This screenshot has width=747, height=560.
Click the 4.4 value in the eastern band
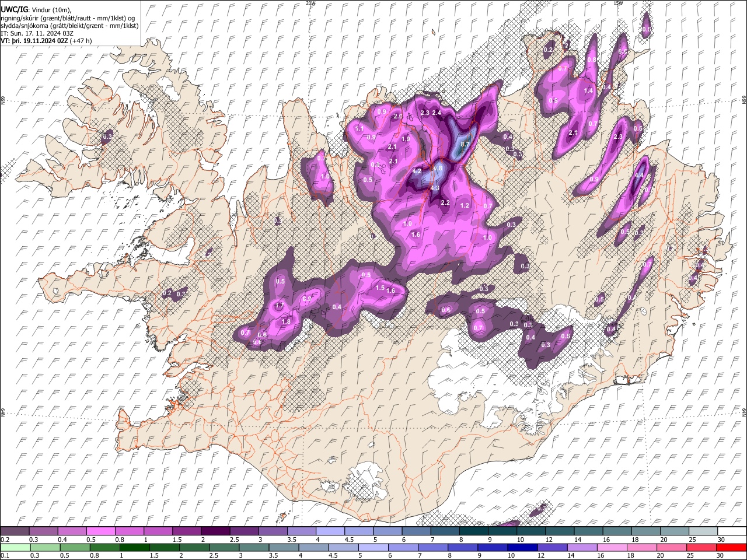click(639, 175)
